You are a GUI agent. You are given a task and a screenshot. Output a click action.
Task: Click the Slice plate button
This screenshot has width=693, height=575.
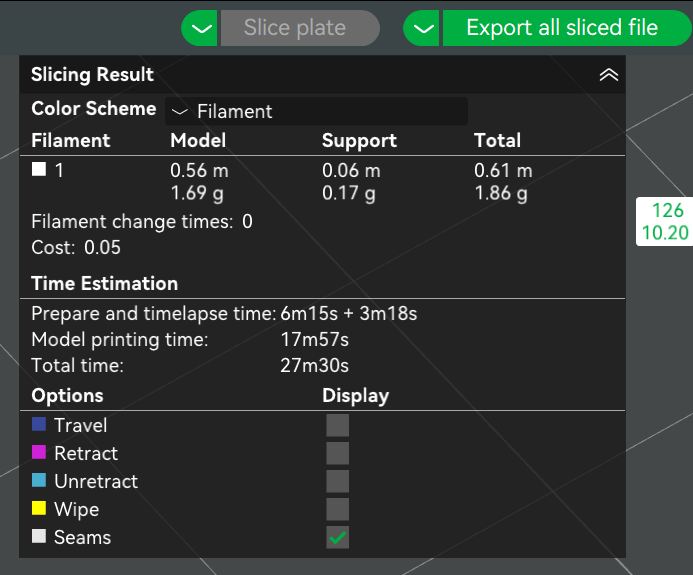(295, 28)
